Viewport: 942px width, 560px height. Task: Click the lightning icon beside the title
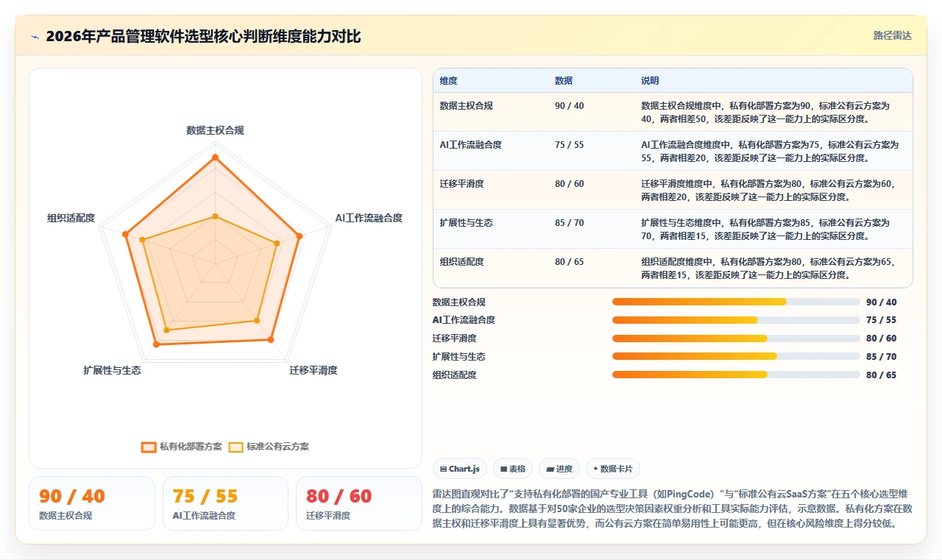pyautogui.click(x=35, y=36)
